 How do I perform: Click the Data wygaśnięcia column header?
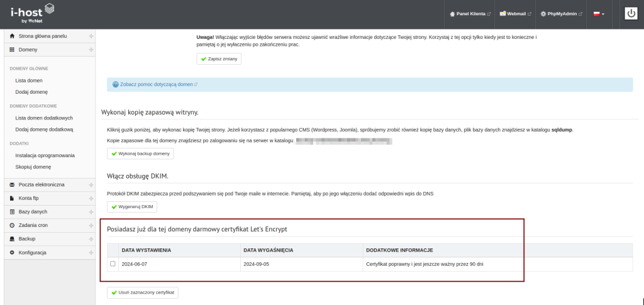(267, 250)
